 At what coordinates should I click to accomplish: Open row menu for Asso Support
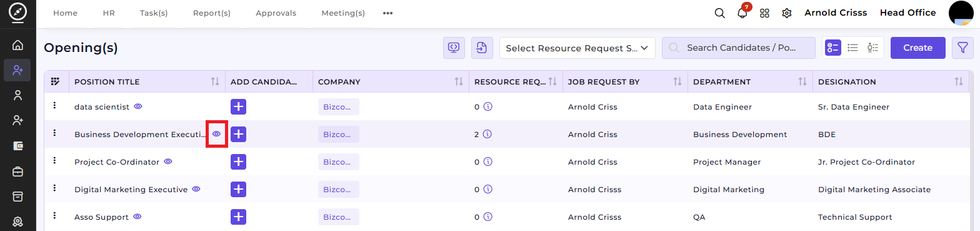tap(55, 216)
